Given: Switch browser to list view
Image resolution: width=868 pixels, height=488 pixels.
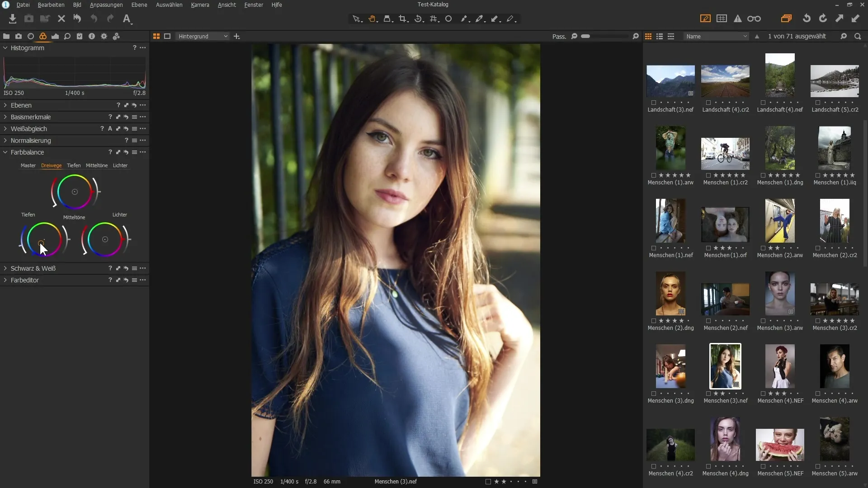Looking at the screenshot, I should (660, 36).
